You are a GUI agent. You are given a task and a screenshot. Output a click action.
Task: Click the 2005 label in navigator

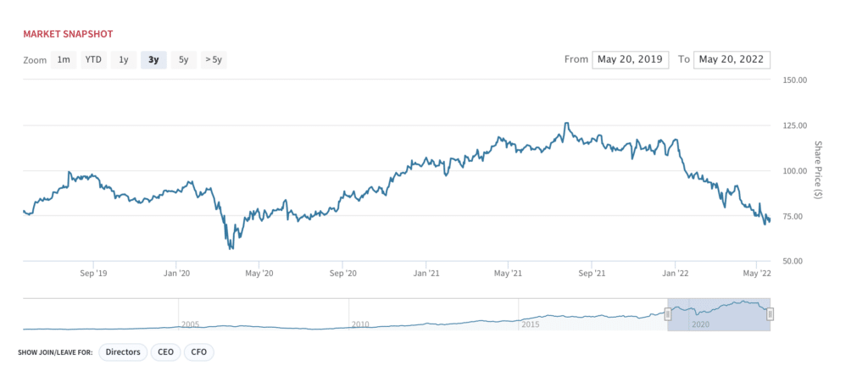pos(190,324)
